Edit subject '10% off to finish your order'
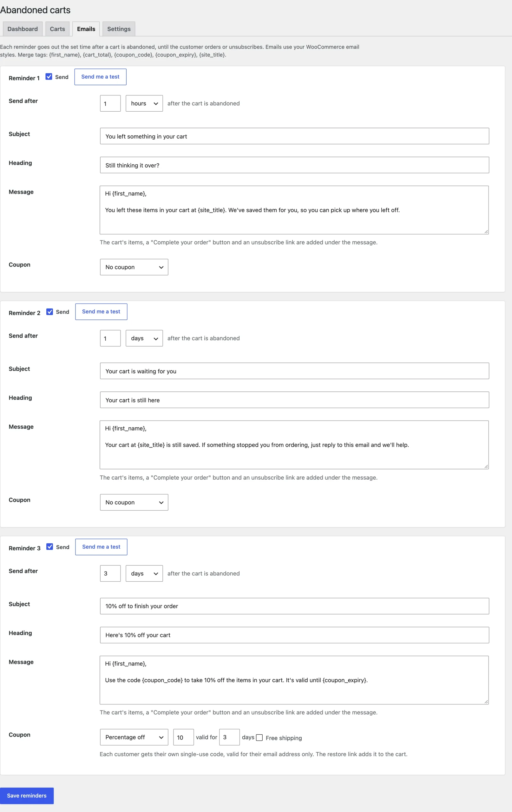Image resolution: width=512 pixels, height=812 pixels. tap(294, 606)
